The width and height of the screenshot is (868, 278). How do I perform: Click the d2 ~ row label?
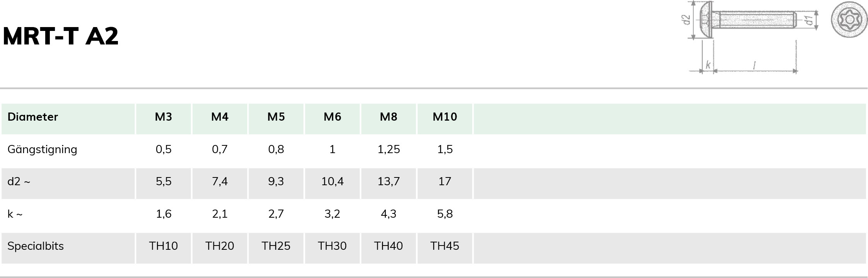[x=19, y=181]
